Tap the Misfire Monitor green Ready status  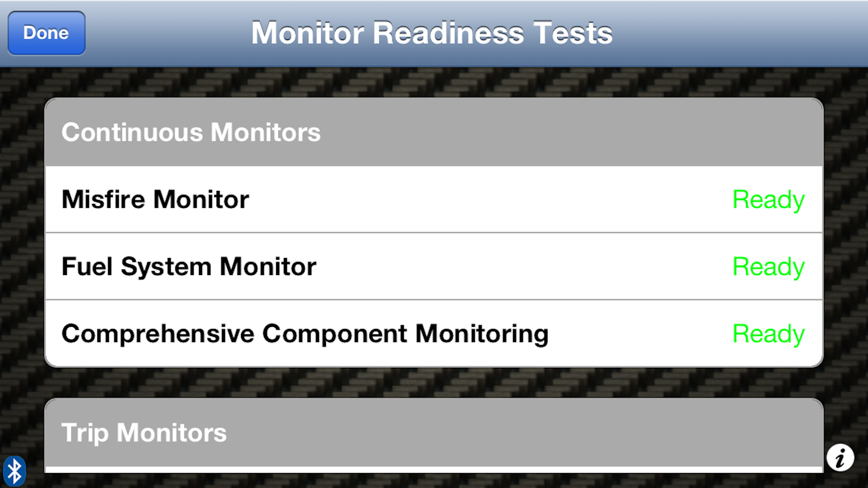[768, 200]
